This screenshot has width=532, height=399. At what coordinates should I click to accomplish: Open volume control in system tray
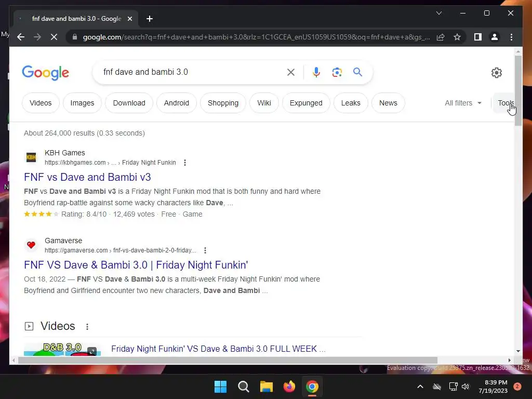click(465, 387)
